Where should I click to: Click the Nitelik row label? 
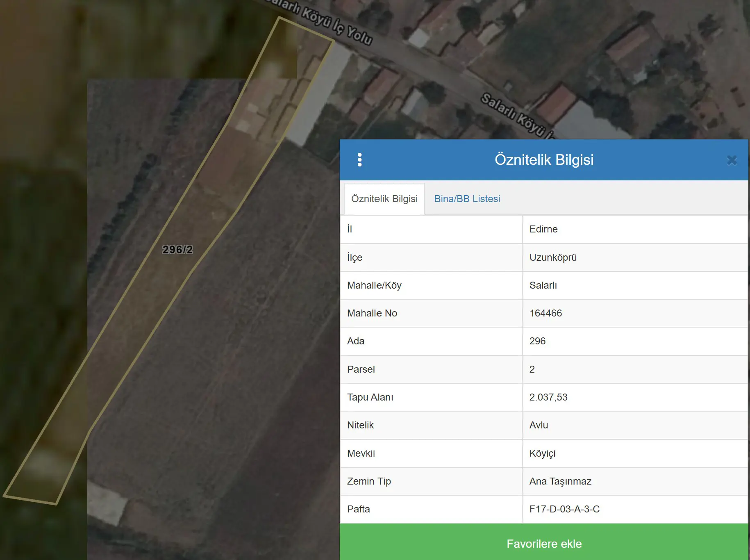point(360,425)
